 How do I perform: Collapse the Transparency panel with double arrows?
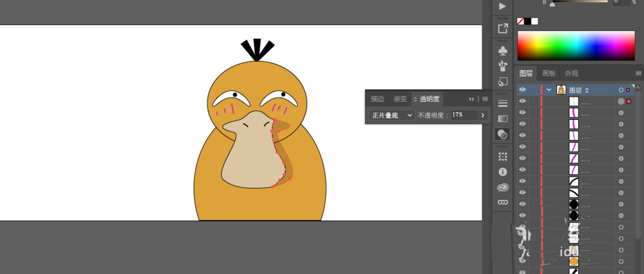click(471, 99)
